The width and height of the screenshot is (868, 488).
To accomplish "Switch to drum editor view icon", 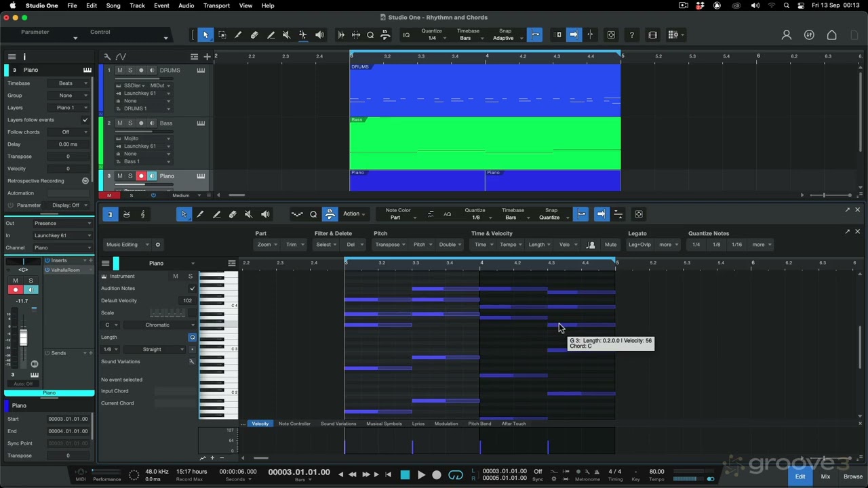I will tap(126, 214).
